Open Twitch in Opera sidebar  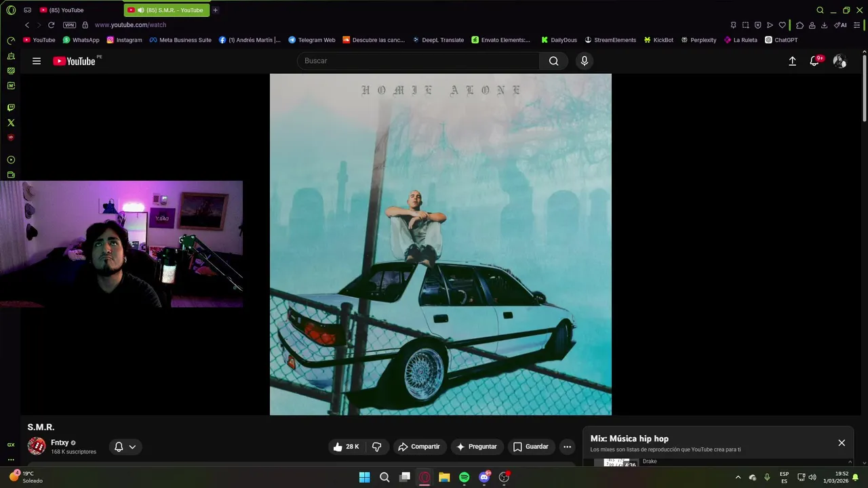[11, 107]
